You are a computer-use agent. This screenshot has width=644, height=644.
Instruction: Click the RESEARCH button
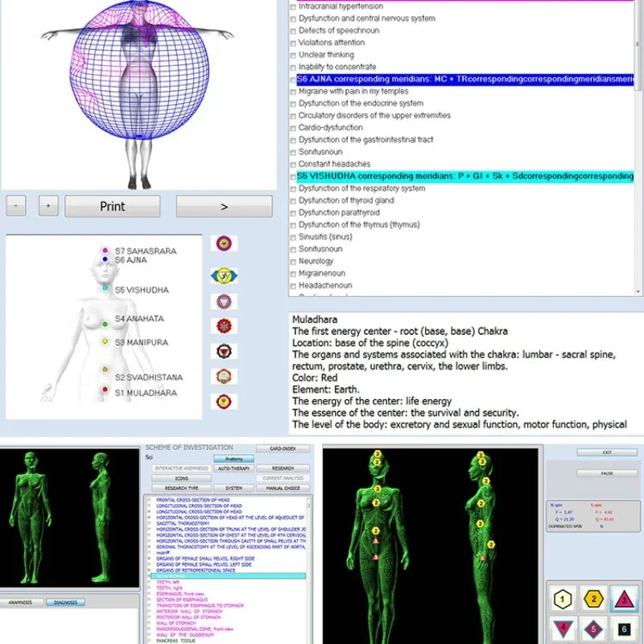[283, 469]
